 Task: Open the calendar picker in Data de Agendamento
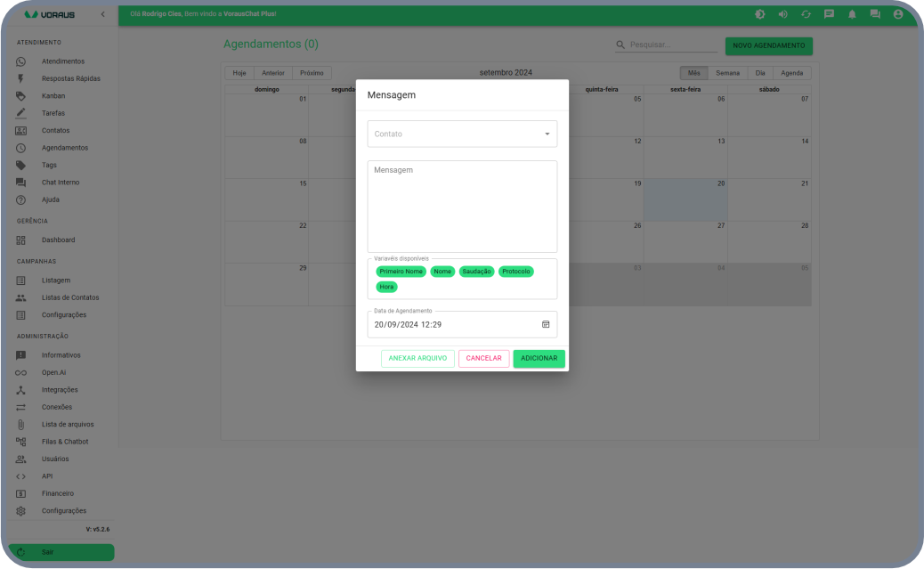coord(546,324)
